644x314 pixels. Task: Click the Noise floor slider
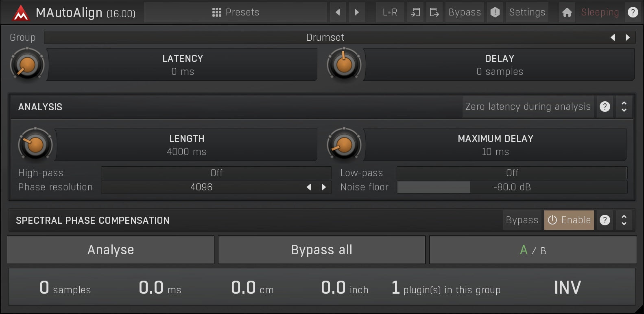click(x=512, y=187)
